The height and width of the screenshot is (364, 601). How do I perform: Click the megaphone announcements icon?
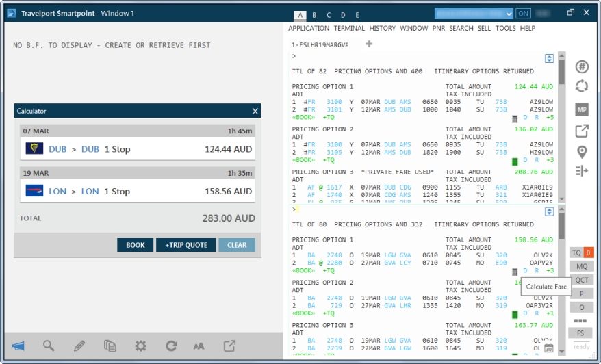[x=18, y=346]
